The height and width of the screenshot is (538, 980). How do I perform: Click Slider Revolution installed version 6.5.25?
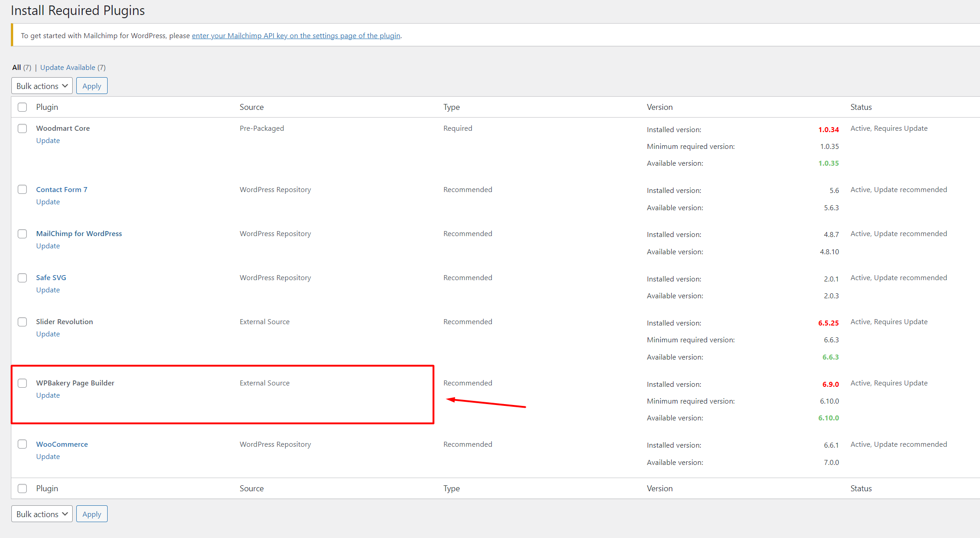tap(828, 323)
